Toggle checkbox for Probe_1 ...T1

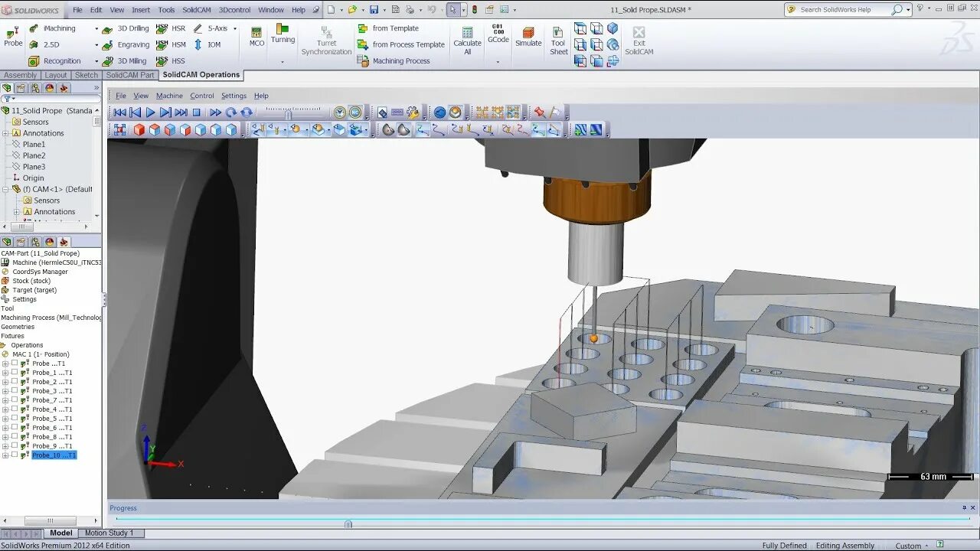(14, 373)
